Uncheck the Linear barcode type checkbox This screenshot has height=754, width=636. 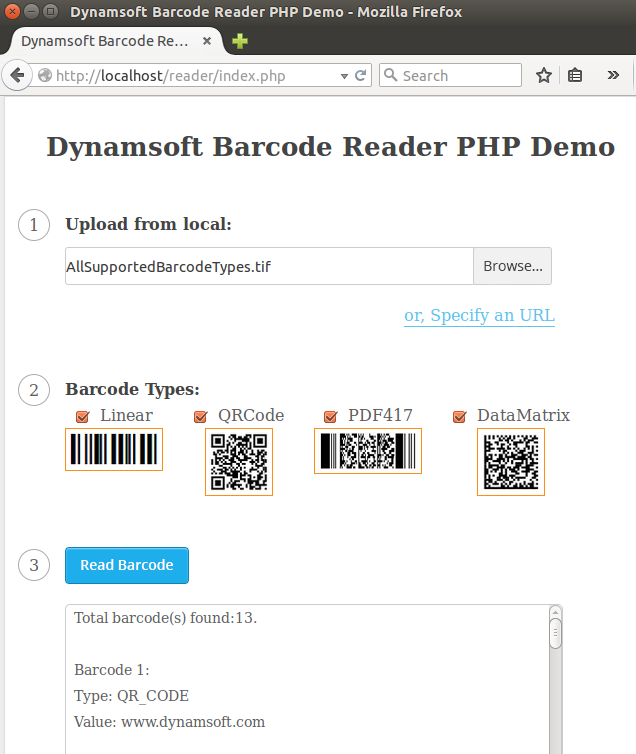83,417
